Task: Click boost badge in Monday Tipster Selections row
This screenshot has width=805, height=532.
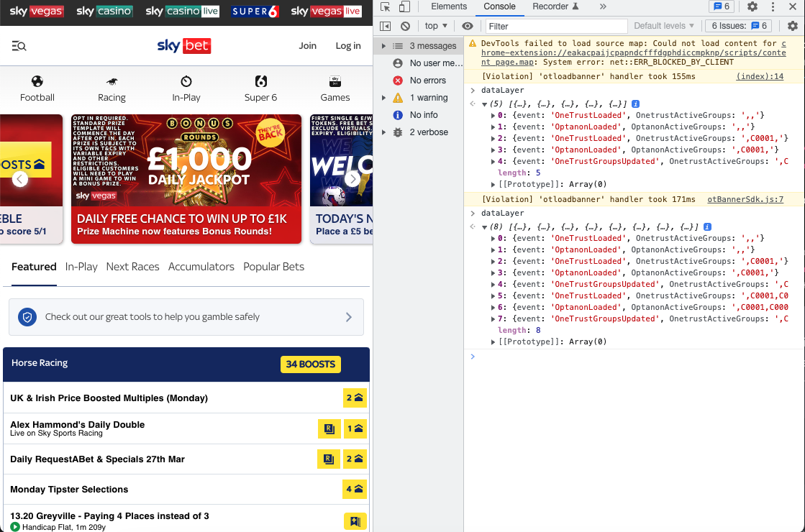Action: point(355,489)
